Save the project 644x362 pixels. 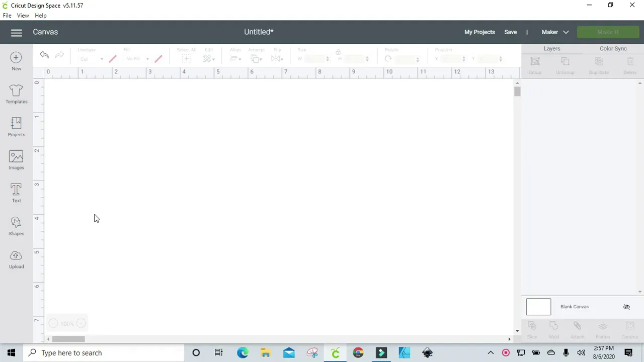(x=511, y=32)
